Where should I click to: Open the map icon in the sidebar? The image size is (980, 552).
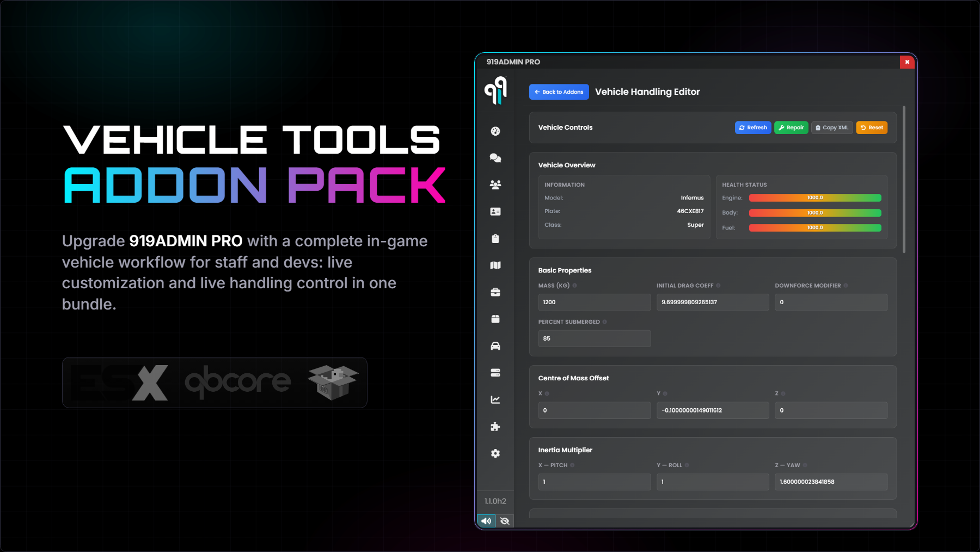495,265
